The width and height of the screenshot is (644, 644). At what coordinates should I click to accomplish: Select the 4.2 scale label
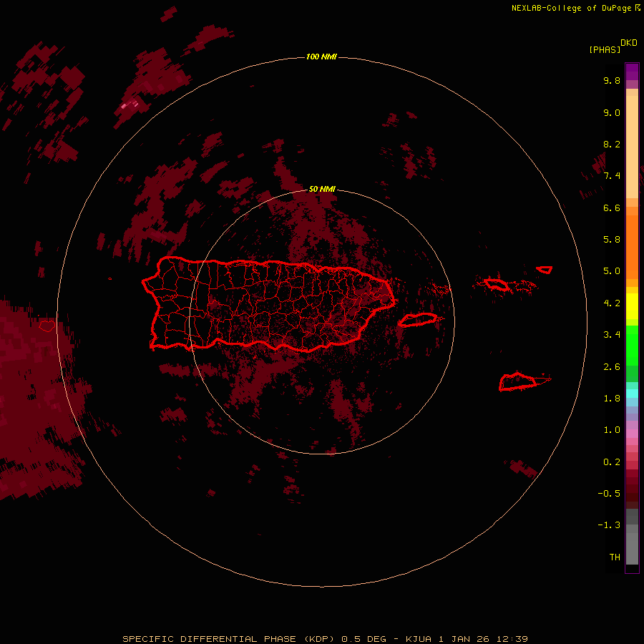coord(612,303)
